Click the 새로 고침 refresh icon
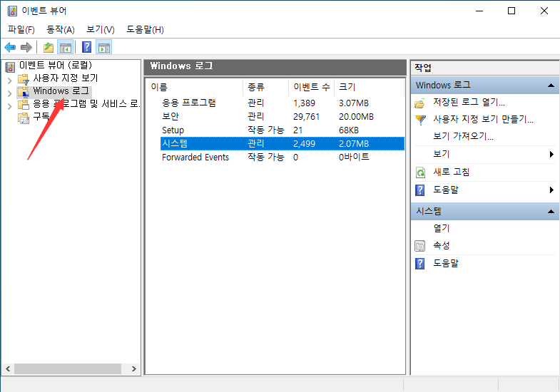The width and height of the screenshot is (560, 392). pyautogui.click(x=420, y=172)
